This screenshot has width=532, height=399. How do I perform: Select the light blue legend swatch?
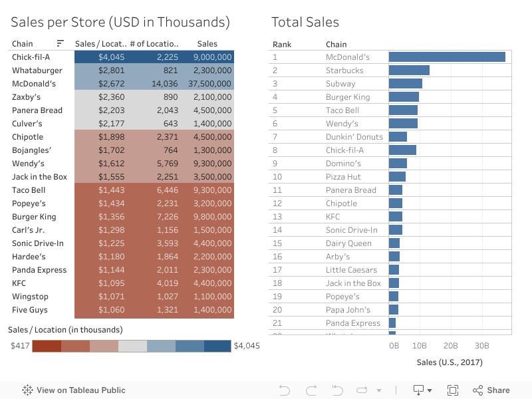(x=161, y=346)
